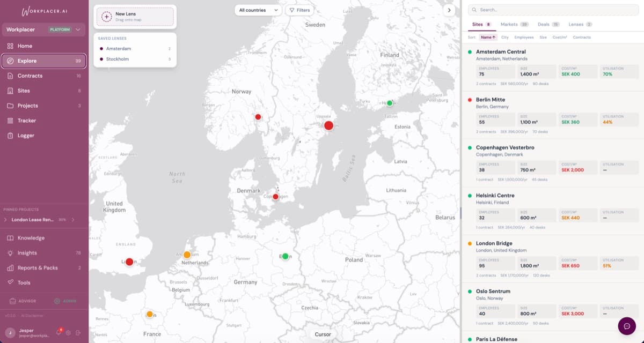
Task: Select the London red map marker
Action: [129, 262]
